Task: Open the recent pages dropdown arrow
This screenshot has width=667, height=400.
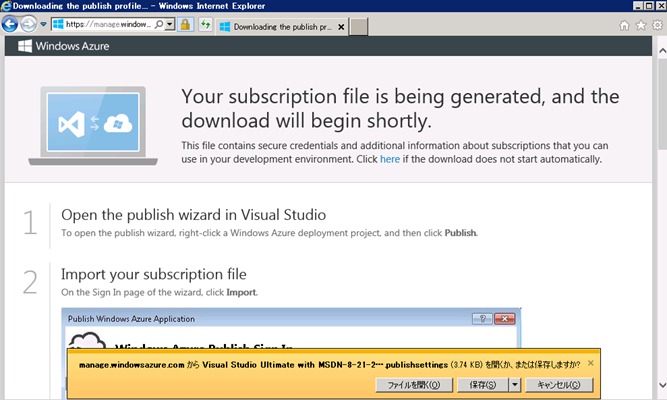Action: pyautogui.click(x=43, y=24)
